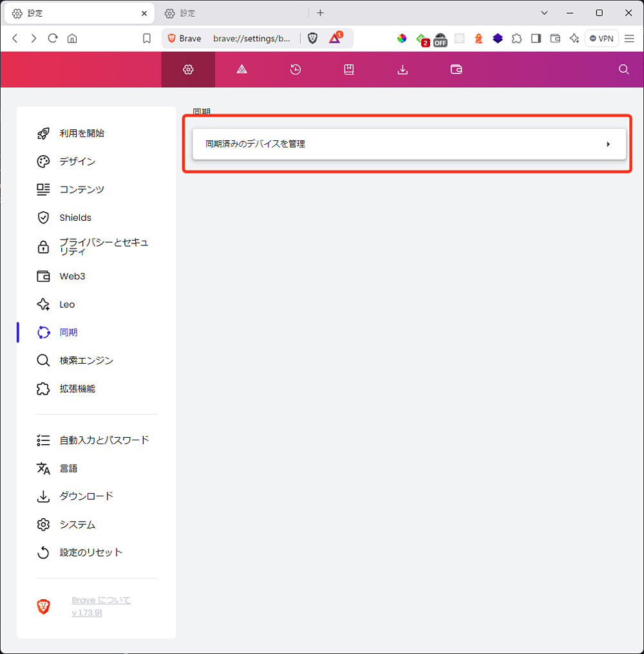Open the tab search dropdown arrow
The width and height of the screenshot is (644, 654).
point(544,13)
